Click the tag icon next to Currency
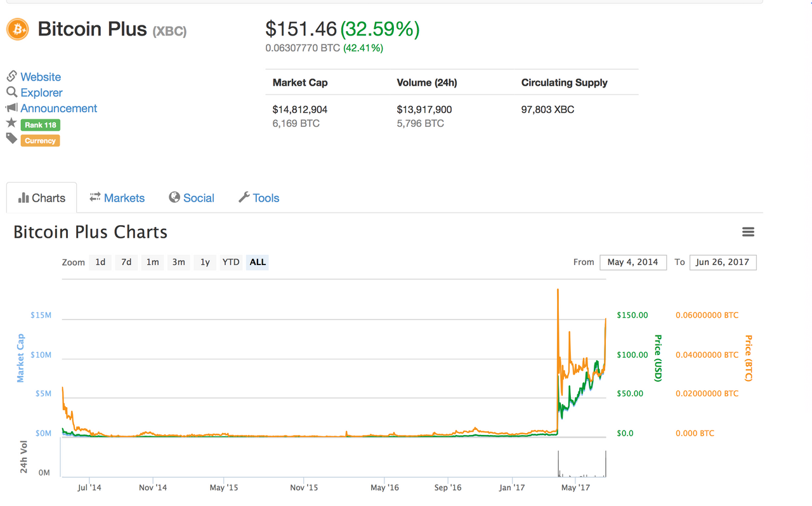The height and width of the screenshot is (506, 812). click(11, 138)
